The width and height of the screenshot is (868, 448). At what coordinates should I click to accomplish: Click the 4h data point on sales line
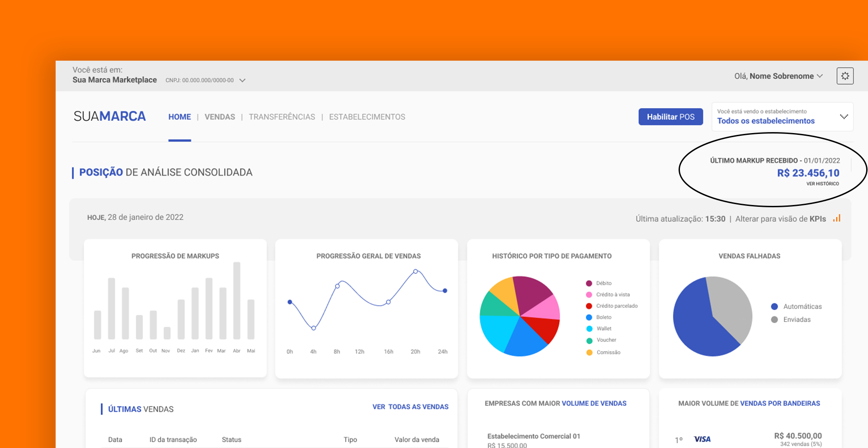tap(314, 328)
